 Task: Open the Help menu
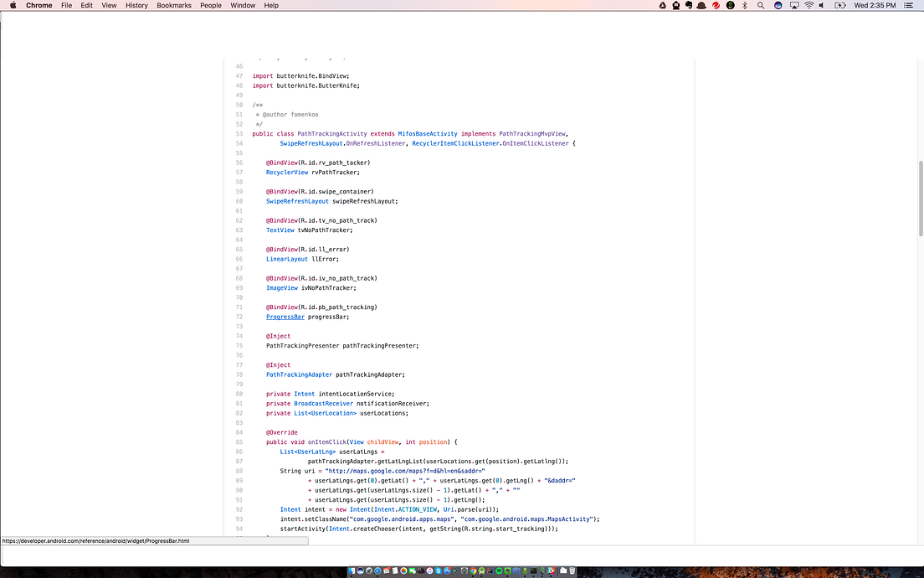point(271,5)
